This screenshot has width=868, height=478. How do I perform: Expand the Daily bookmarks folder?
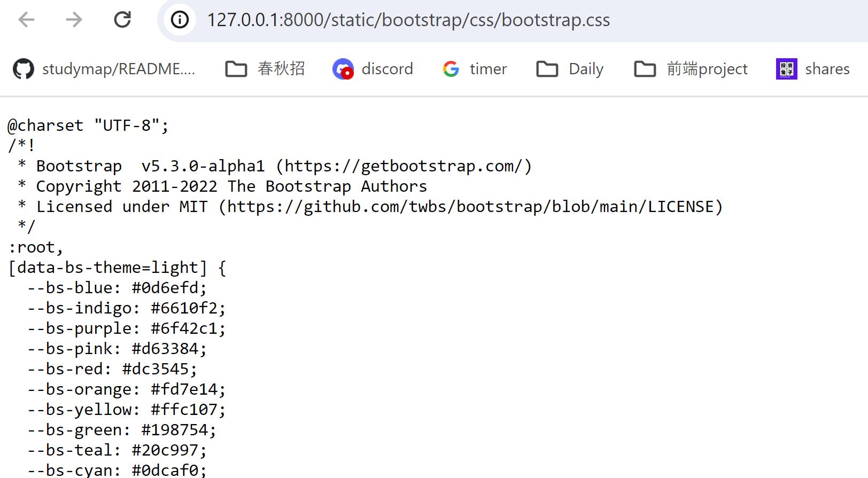click(x=570, y=69)
